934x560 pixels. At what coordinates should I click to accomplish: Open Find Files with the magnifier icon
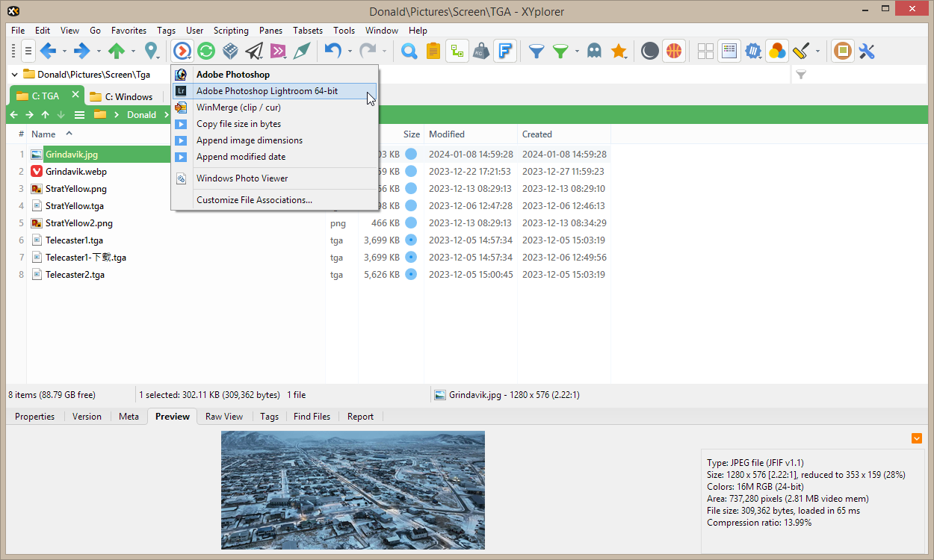pyautogui.click(x=409, y=51)
